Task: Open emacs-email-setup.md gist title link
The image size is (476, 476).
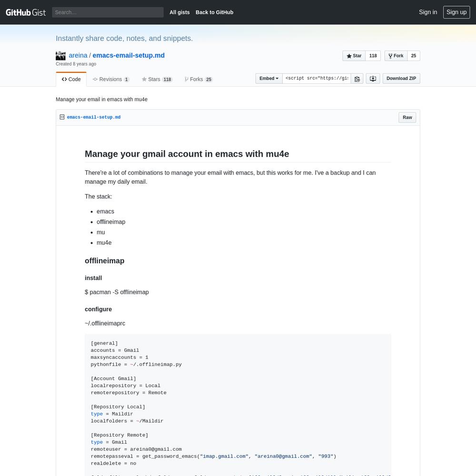Action: click(x=129, y=55)
